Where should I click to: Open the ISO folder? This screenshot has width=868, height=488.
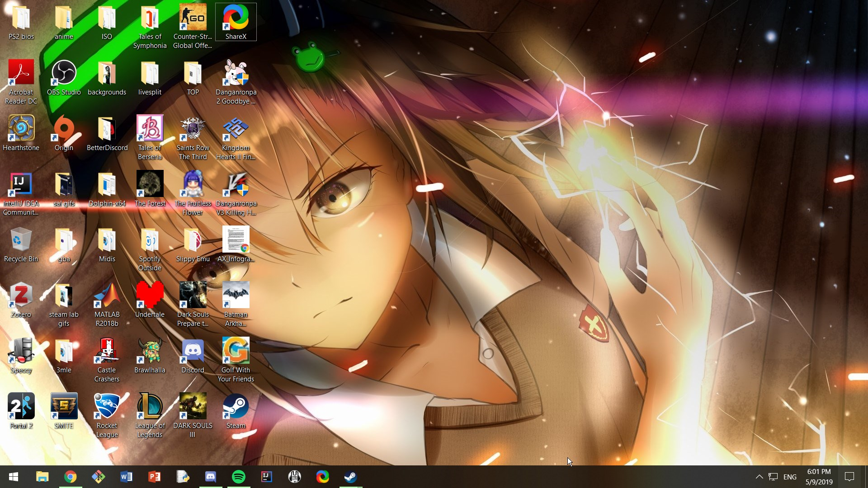pos(107,23)
